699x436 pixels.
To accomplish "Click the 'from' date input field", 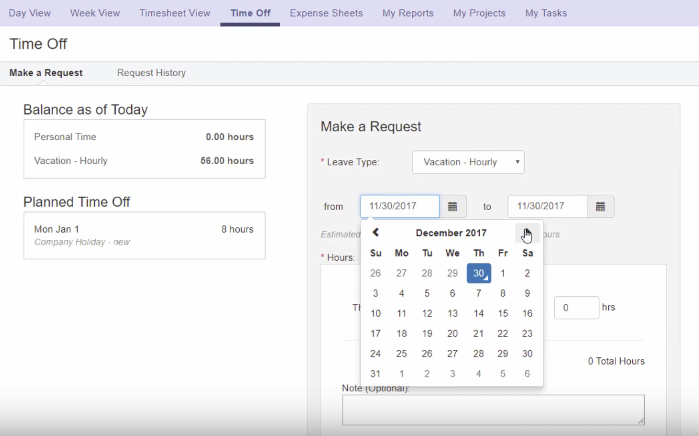I will coord(399,206).
